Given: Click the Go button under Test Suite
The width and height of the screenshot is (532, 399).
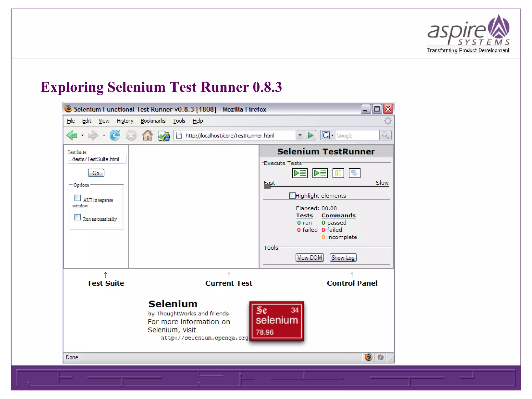Looking at the screenshot, I should 96,173.
